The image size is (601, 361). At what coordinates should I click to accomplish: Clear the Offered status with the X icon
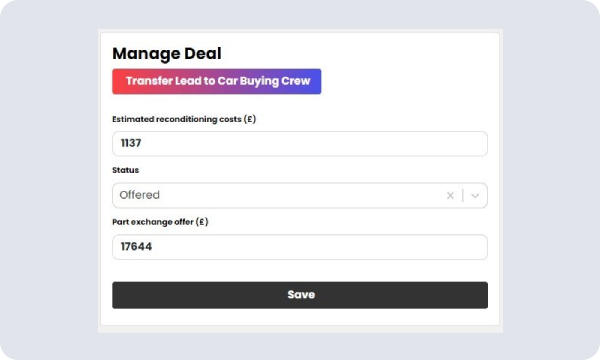450,196
